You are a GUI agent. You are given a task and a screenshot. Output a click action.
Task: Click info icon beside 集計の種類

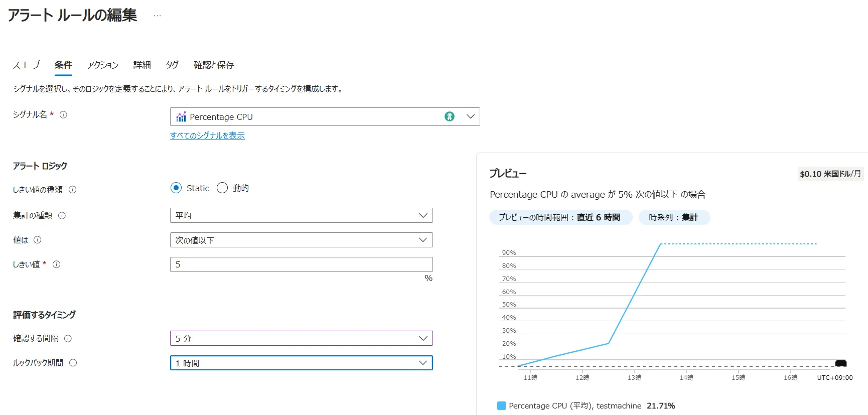(62, 215)
